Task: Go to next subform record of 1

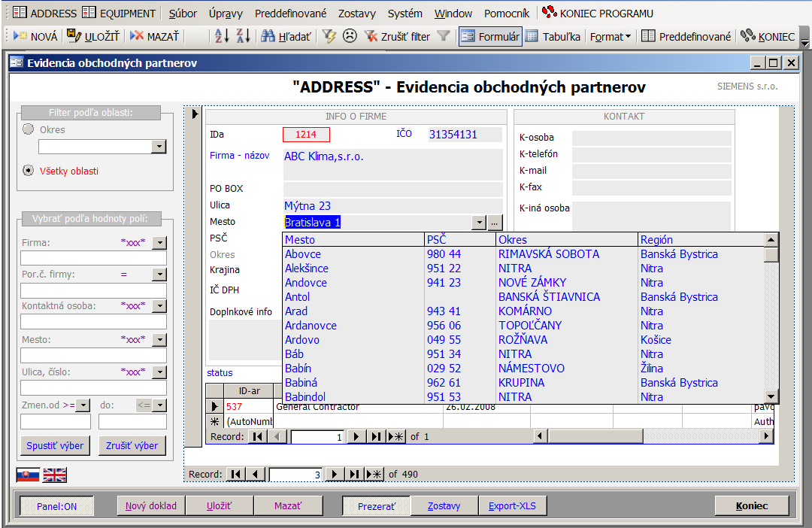Action: tap(356, 437)
